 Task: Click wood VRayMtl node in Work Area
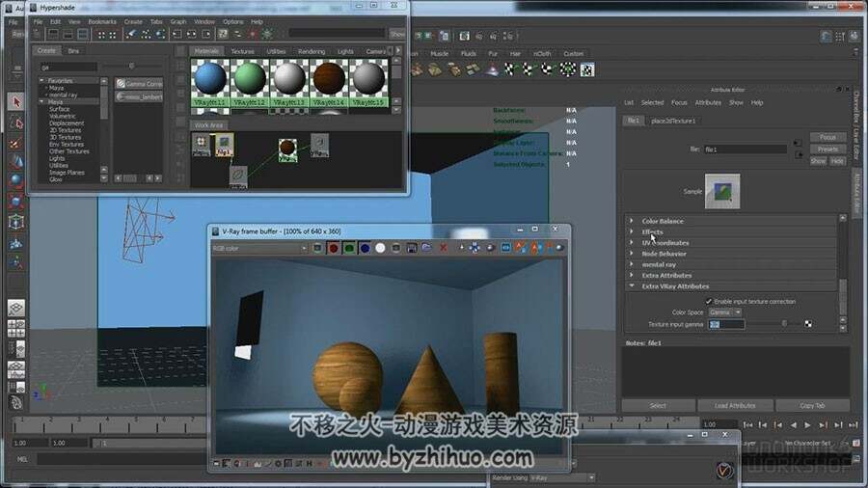287,149
